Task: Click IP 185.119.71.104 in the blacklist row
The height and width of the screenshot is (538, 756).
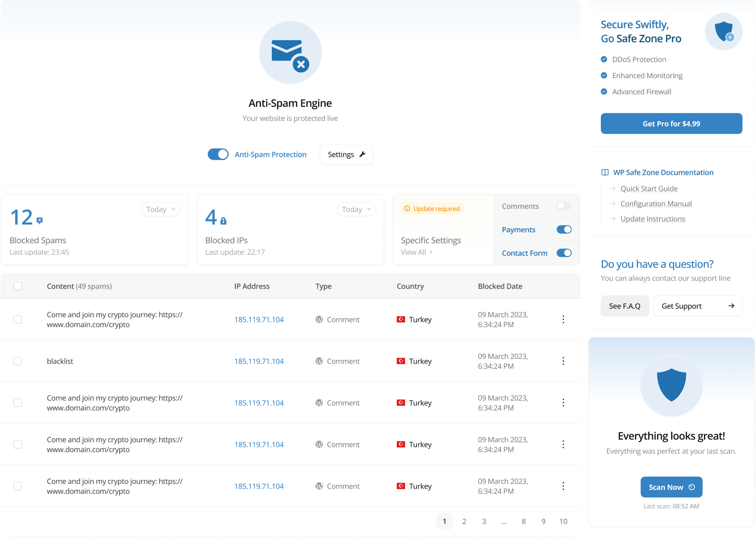Action: coord(259,361)
